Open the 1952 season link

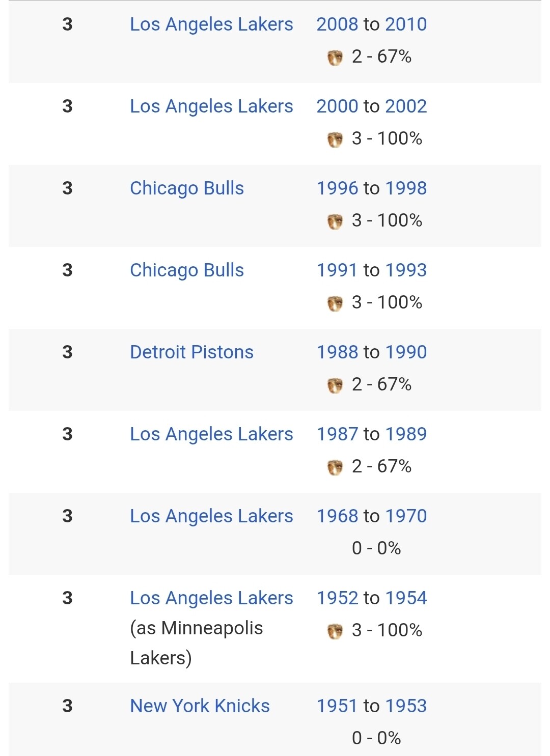click(337, 598)
